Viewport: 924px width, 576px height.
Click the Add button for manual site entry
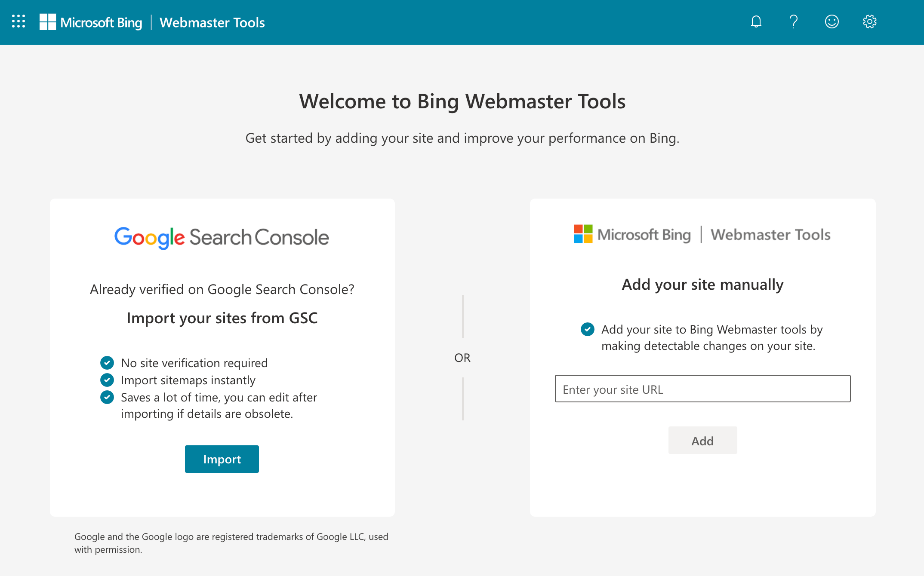[702, 439]
